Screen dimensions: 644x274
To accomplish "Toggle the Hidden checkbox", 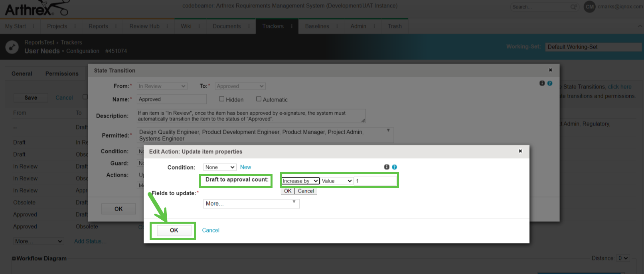I will pos(221,99).
